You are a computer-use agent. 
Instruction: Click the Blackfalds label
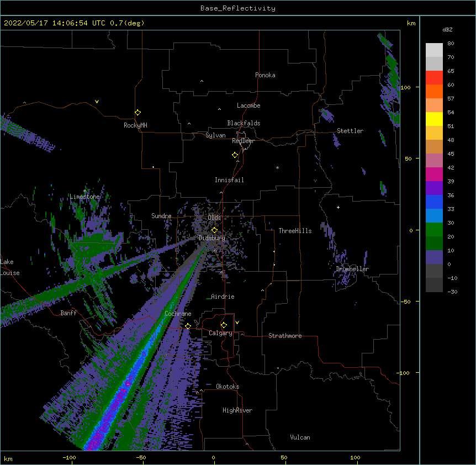click(244, 123)
